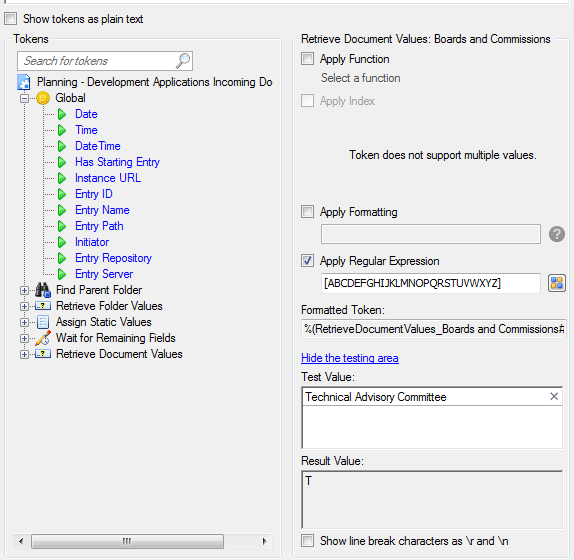Click Hide the testing area link
574x560 pixels.
pos(350,358)
